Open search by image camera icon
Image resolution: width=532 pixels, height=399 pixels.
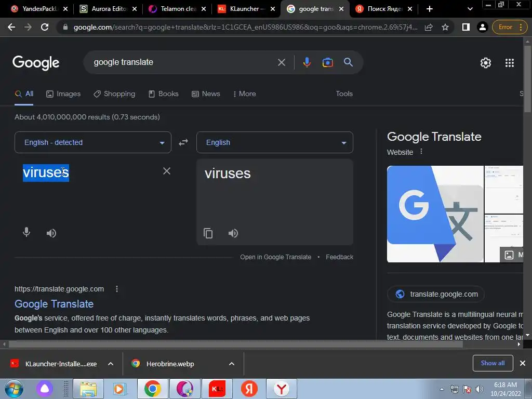click(327, 62)
